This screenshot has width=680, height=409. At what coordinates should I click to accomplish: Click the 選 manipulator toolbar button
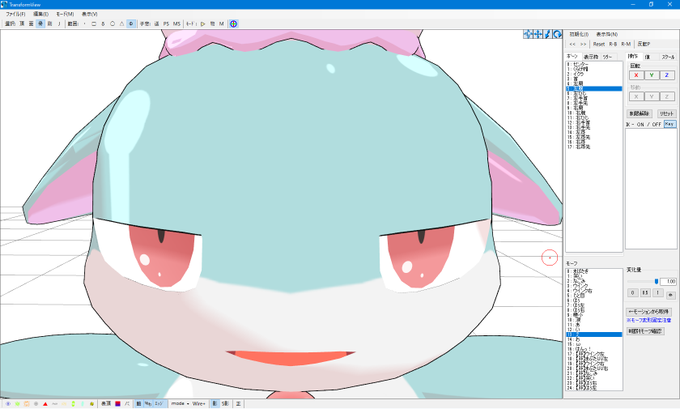click(157, 24)
